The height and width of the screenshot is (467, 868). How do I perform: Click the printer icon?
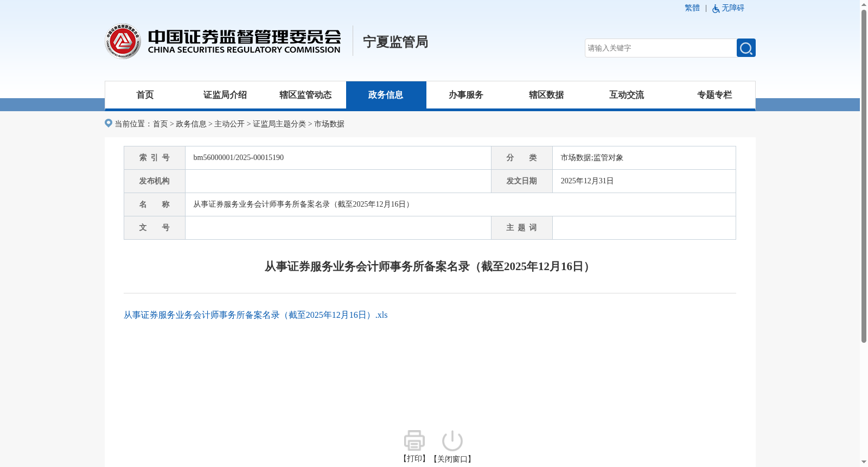coord(414,440)
